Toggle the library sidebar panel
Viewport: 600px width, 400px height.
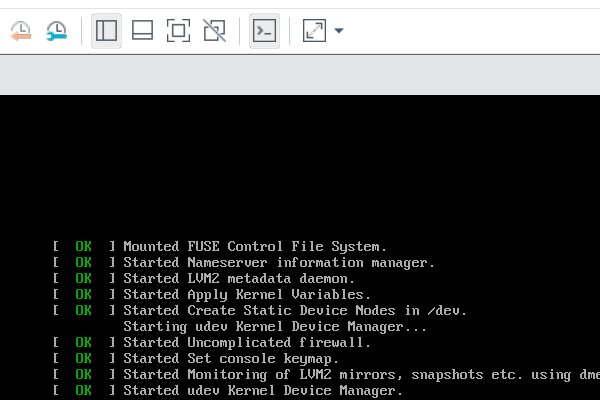(x=106, y=31)
